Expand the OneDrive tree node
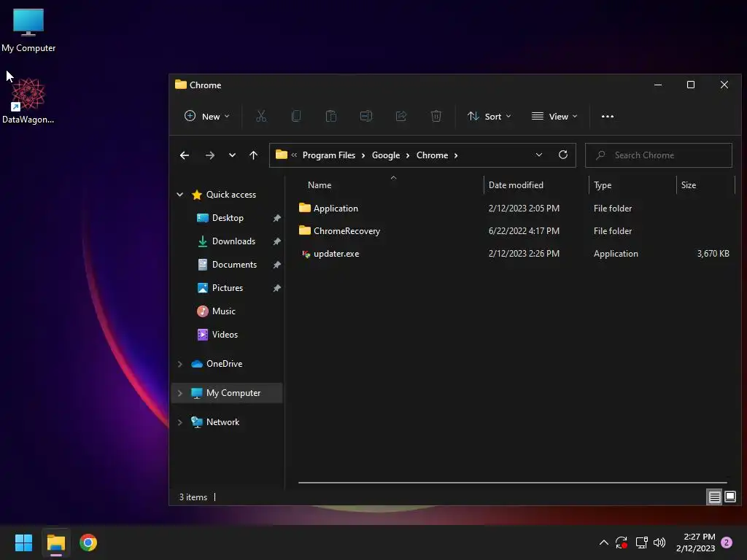 click(180, 364)
